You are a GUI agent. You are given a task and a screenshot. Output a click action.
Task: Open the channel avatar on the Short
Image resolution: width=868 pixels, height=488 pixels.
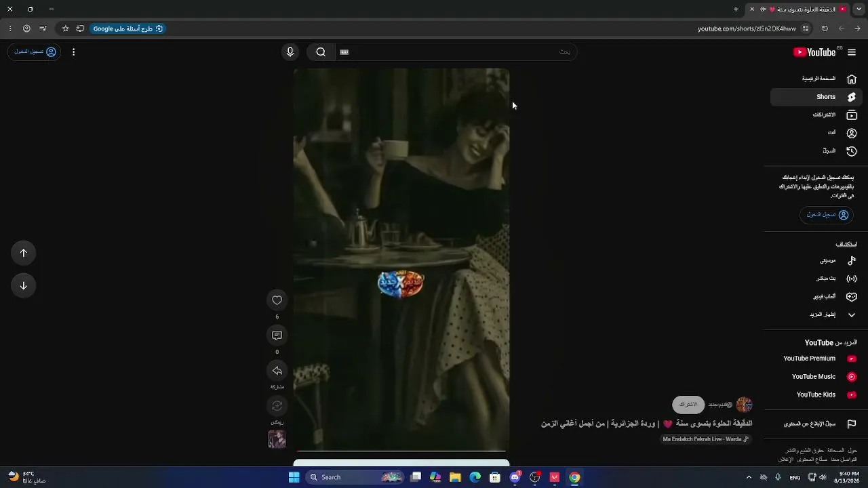[744, 405]
